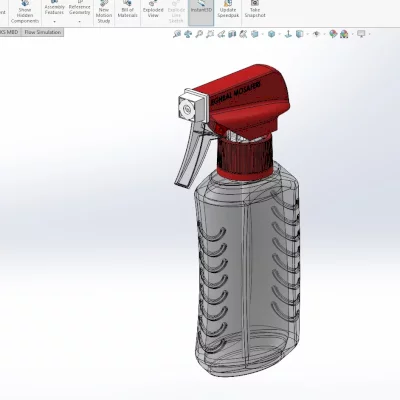Open the Reference Geometry dropdown arrow
Screen dimensions: 400x400
pyautogui.click(x=80, y=22)
